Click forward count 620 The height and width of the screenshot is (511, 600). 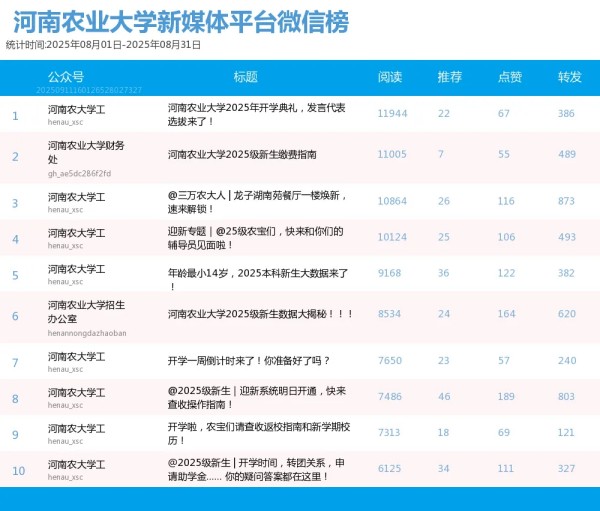(x=567, y=314)
